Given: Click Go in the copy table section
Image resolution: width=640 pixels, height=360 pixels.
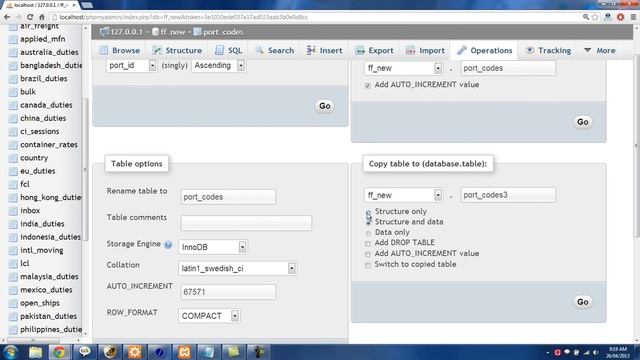Looking at the screenshot, I should click(x=582, y=302).
